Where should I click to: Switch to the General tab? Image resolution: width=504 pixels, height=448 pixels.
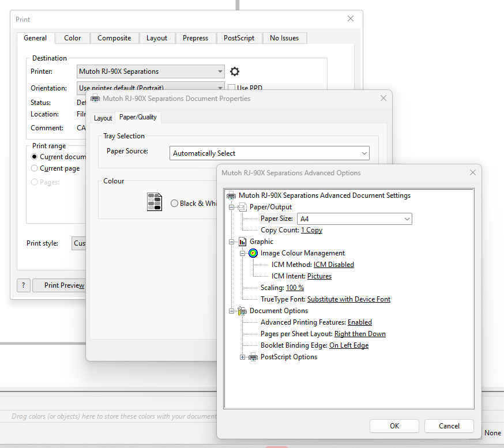coord(35,38)
